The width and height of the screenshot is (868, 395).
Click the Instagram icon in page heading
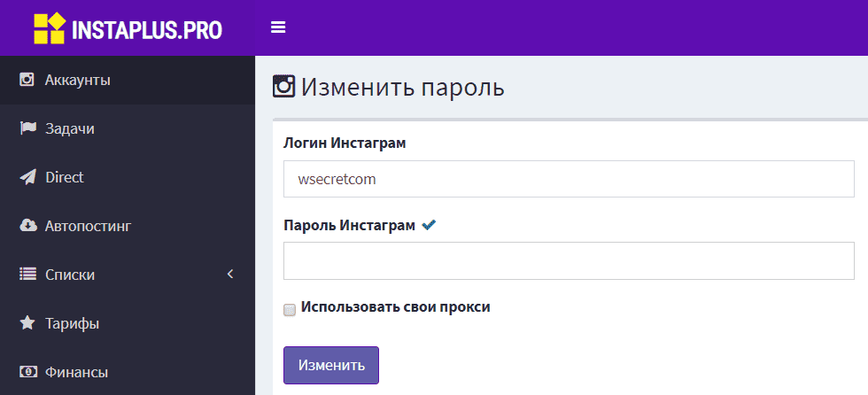(284, 87)
